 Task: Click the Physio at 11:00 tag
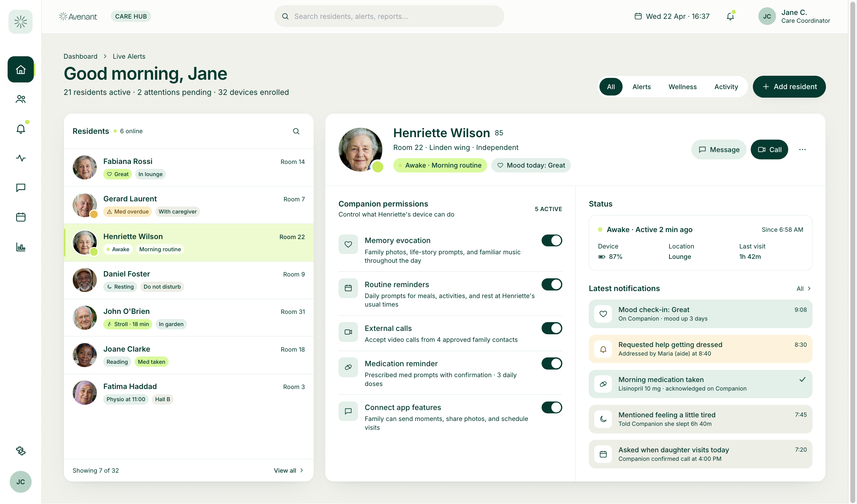(x=126, y=399)
